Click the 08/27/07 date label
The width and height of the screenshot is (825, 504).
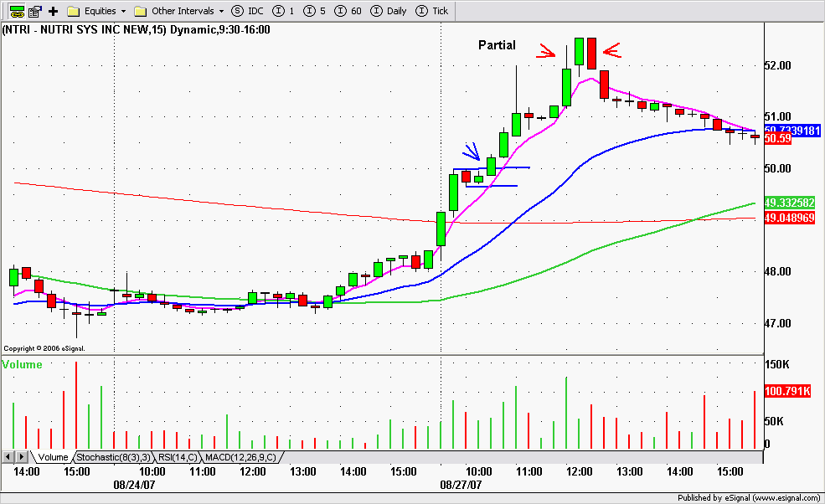pos(461,485)
